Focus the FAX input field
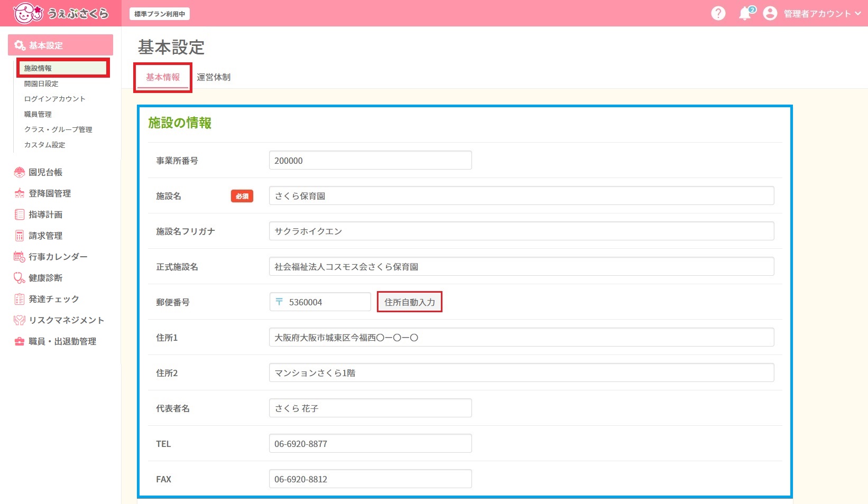 point(371,479)
